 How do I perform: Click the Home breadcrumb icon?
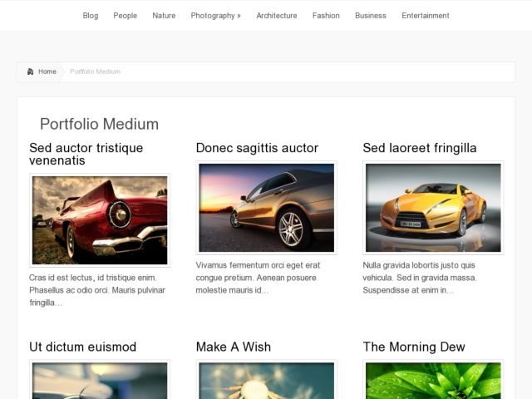pyautogui.click(x=30, y=71)
